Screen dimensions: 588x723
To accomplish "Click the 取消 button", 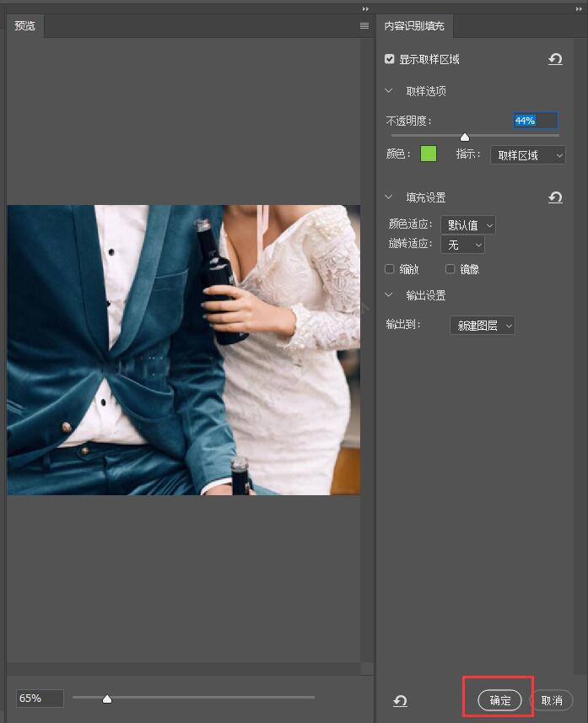I will tap(552, 700).
